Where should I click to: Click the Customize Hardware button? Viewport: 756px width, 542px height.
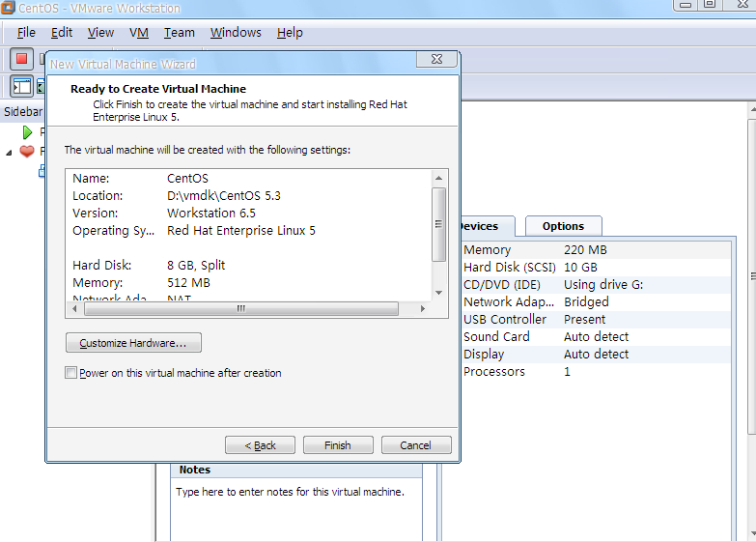click(x=133, y=343)
